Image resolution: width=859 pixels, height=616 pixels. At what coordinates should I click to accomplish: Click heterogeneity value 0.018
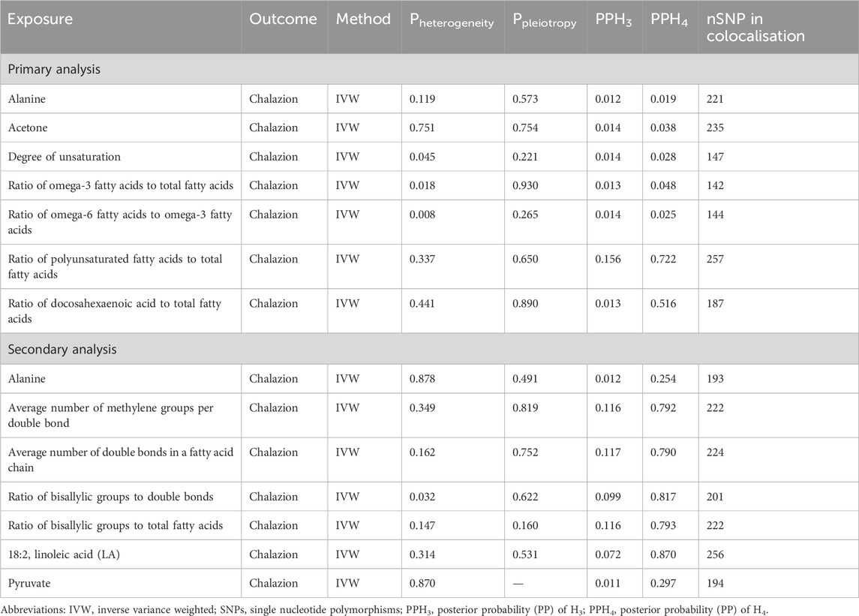pos(422,186)
